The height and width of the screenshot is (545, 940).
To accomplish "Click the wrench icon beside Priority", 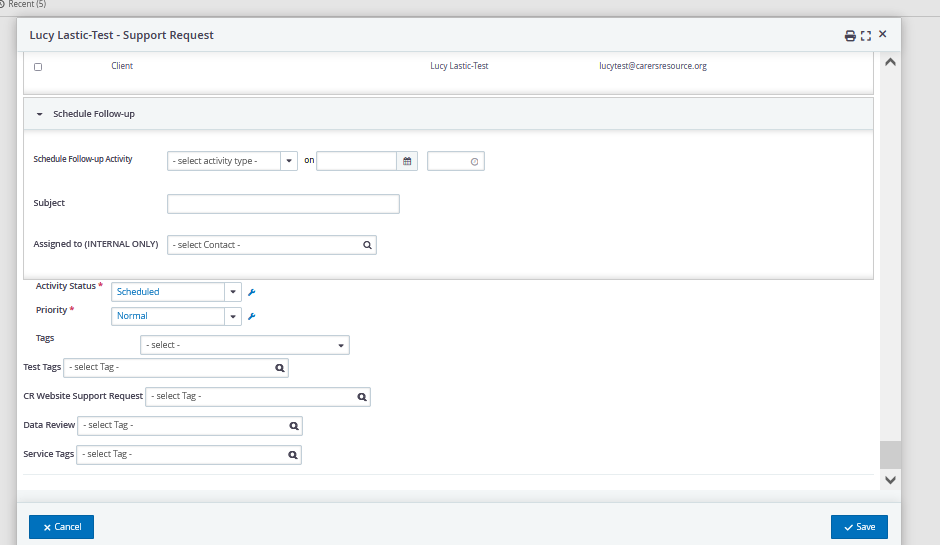I will (252, 316).
